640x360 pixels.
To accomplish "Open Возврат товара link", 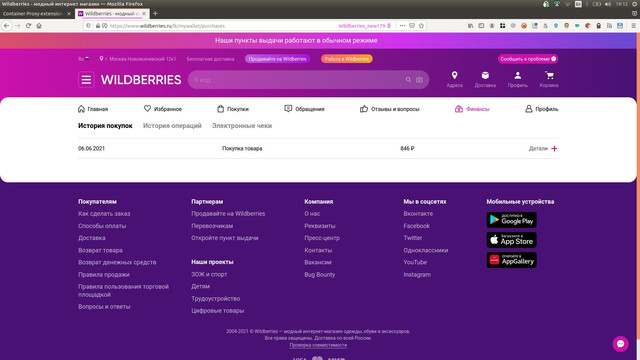I will point(100,250).
